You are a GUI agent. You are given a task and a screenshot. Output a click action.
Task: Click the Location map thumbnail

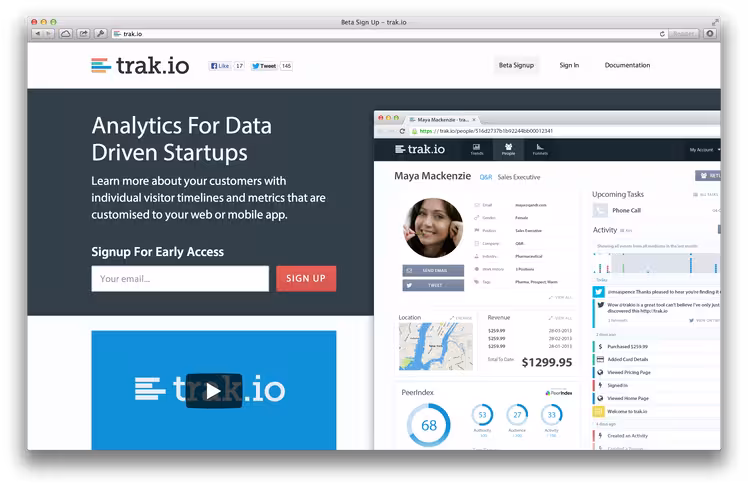pos(436,347)
